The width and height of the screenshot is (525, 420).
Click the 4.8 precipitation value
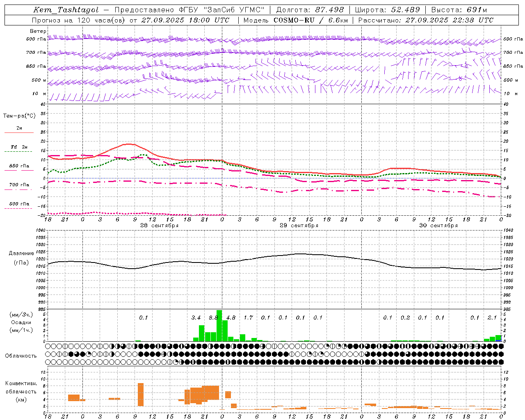(231, 317)
